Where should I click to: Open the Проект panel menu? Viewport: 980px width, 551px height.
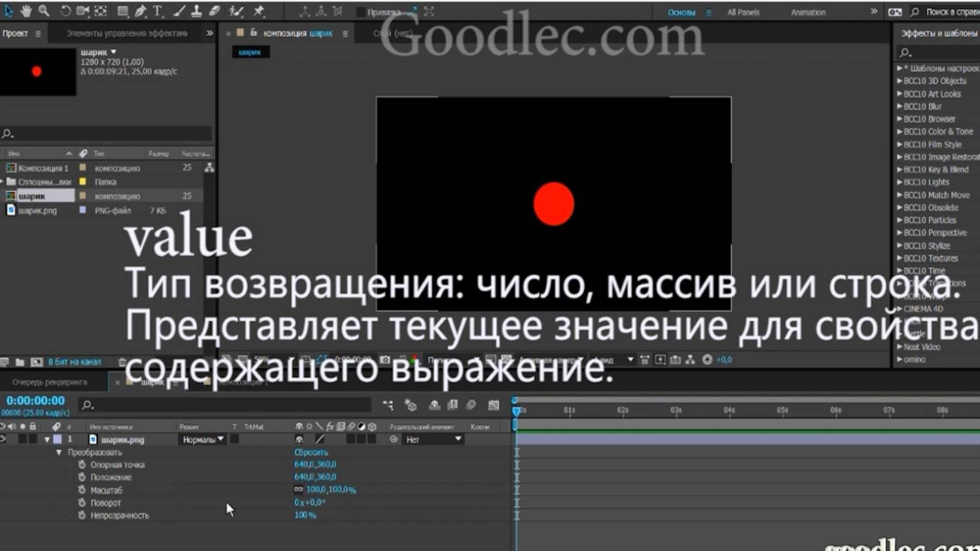point(38,34)
